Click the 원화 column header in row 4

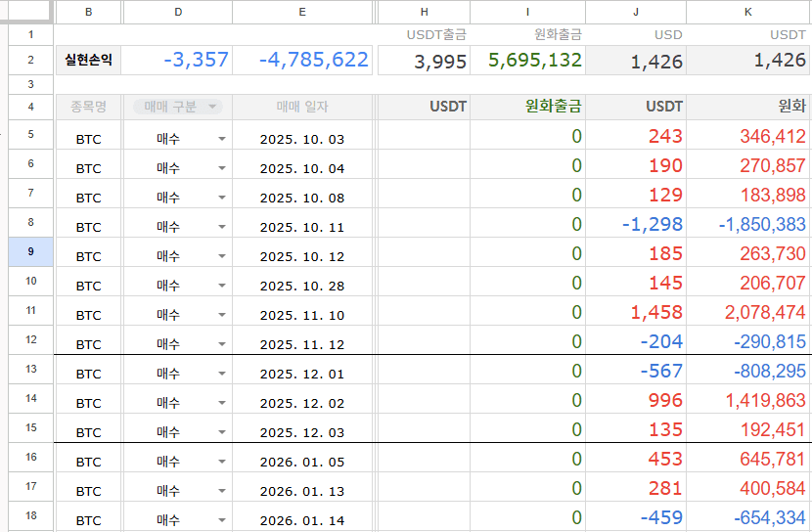(x=748, y=108)
